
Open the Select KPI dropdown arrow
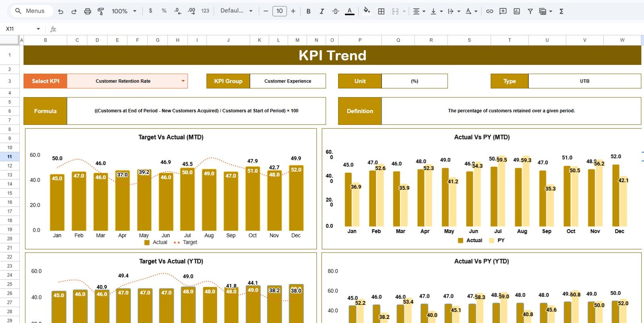click(x=183, y=81)
